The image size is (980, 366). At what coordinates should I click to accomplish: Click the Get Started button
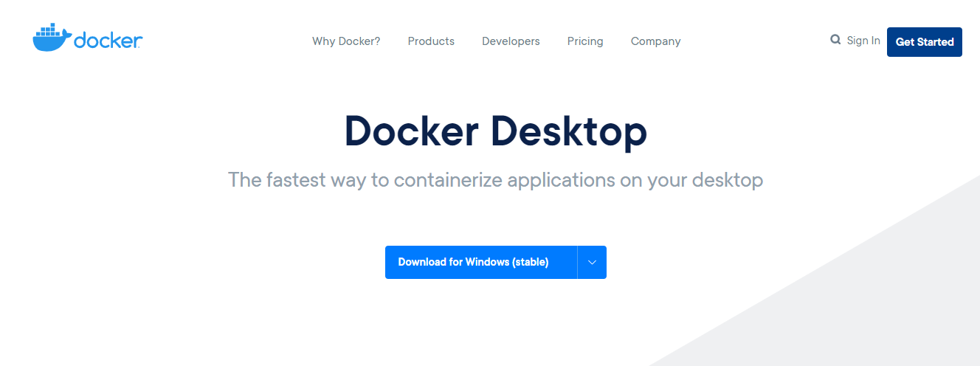click(x=925, y=42)
